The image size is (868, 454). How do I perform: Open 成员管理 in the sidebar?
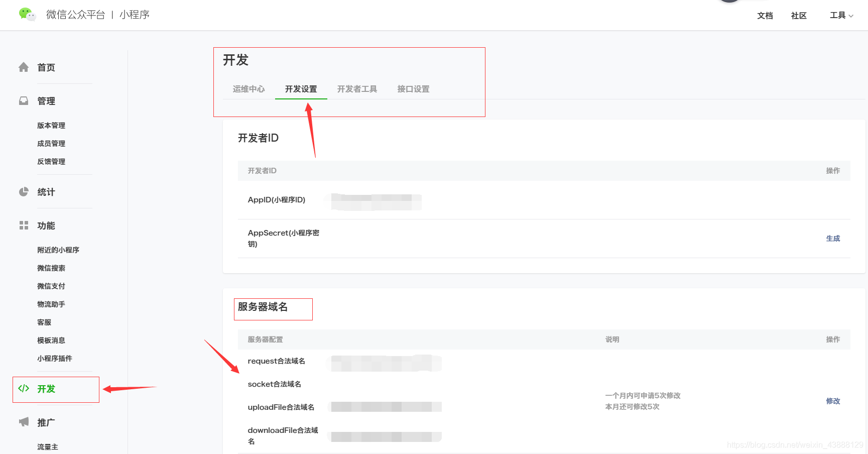[51, 144]
